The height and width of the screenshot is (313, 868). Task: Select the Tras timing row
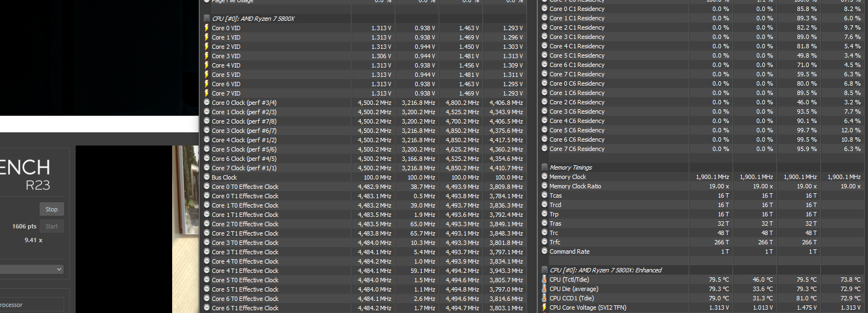(702, 223)
